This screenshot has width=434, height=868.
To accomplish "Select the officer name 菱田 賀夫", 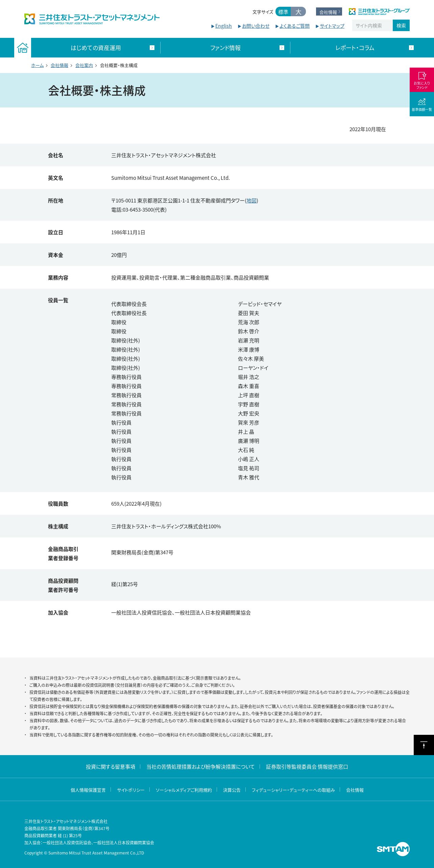I will (x=248, y=313).
